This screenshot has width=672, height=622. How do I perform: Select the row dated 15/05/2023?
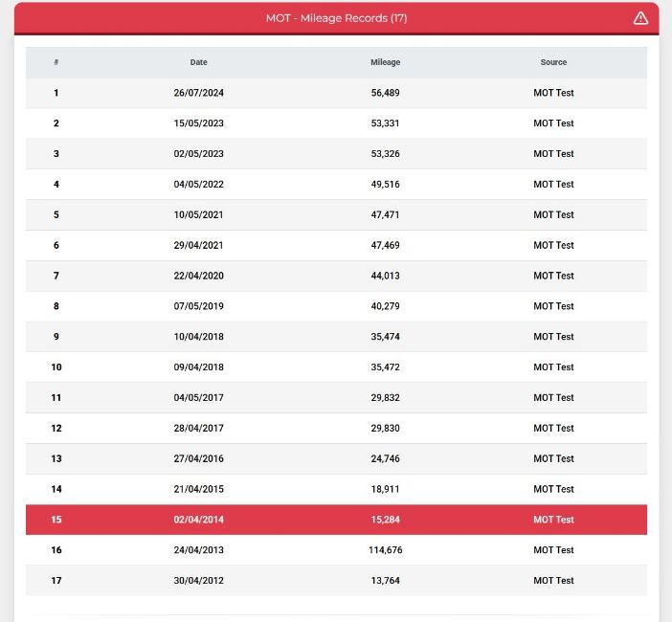(336, 123)
